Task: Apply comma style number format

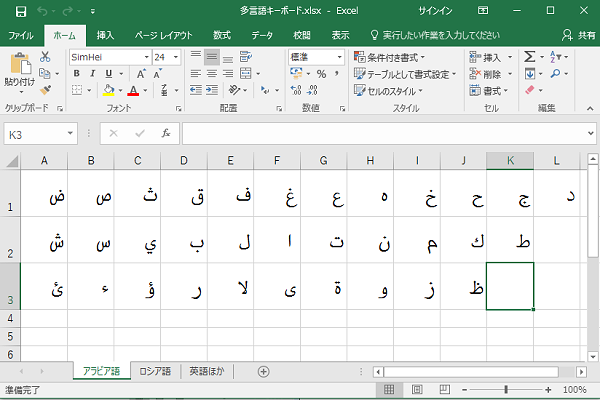Action: [337, 73]
